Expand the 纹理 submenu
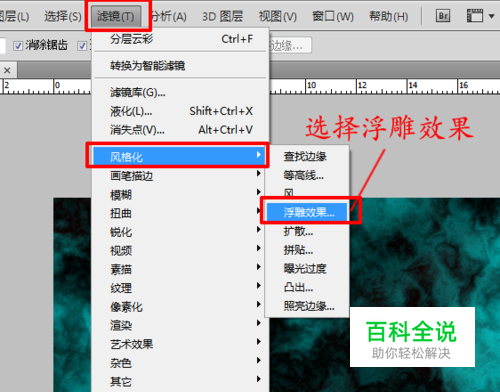Image resolution: width=500 pixels, height=392 pixels. pos(180,287)
